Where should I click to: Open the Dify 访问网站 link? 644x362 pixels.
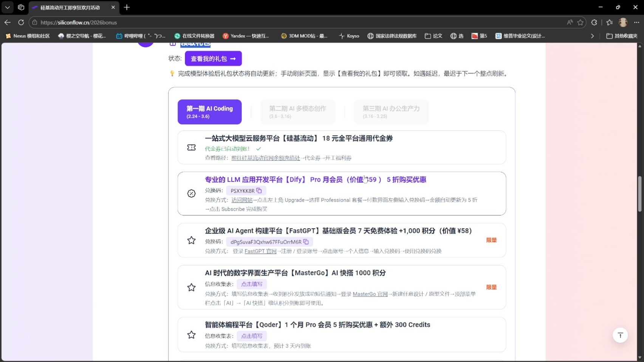[x=242, y=200]
